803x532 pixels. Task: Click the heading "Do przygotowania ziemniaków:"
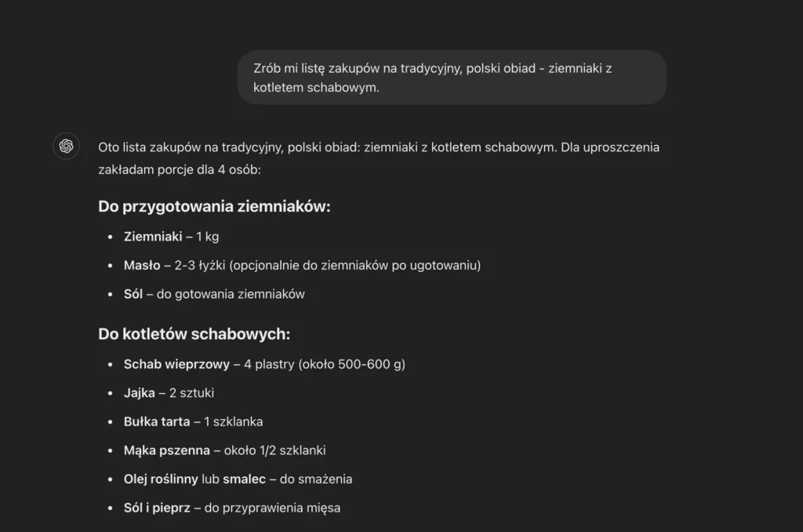pos(214,207)
